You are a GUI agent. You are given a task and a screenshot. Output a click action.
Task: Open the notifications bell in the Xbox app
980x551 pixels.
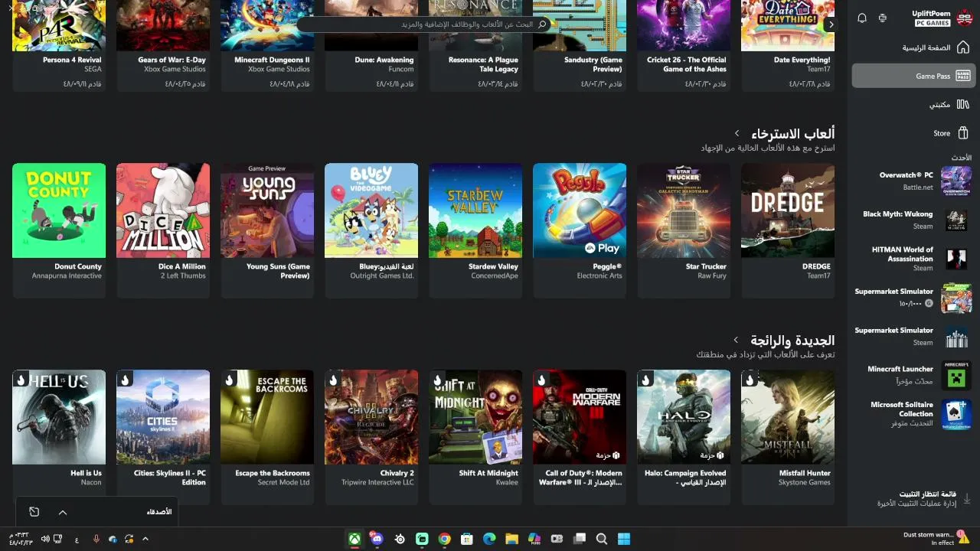click(x=862, y=18)
